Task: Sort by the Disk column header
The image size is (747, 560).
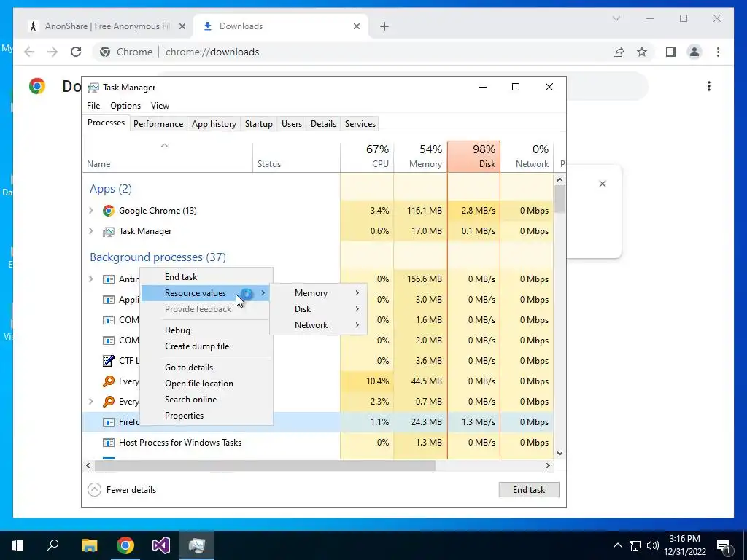Action: pyautogui.click(x=473, y=156)
